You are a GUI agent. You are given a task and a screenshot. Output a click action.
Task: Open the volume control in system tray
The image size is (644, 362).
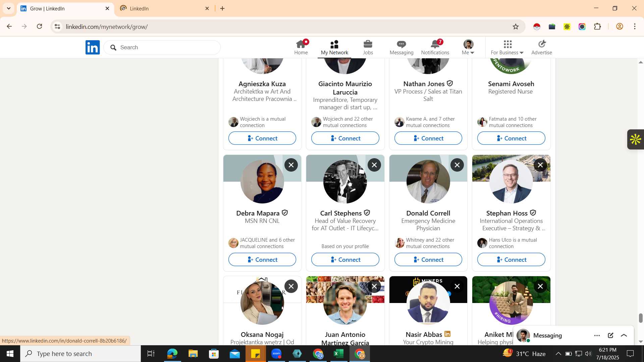588,354
